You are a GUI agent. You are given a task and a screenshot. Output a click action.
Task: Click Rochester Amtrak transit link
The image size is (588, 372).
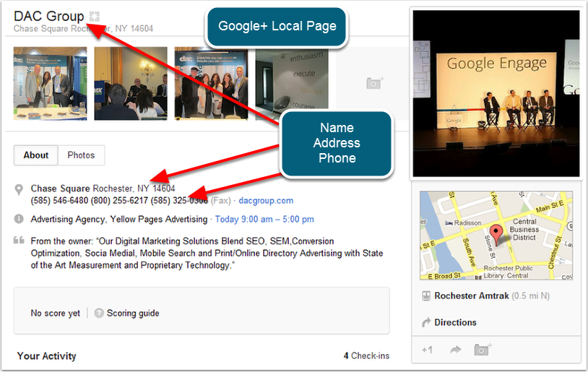pos(472,296)
